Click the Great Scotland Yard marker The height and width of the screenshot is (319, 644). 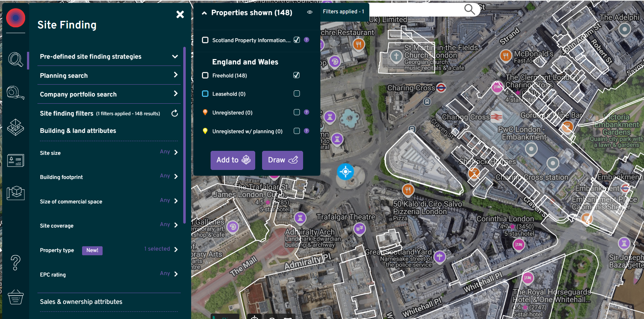coord(440,257)
